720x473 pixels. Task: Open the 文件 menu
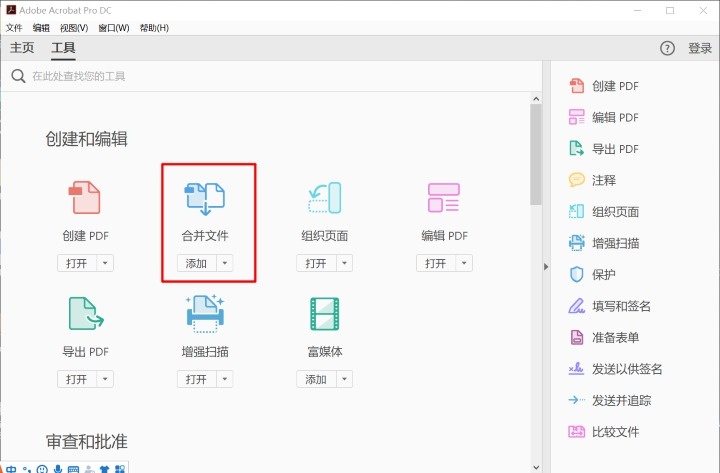(14, 28)
